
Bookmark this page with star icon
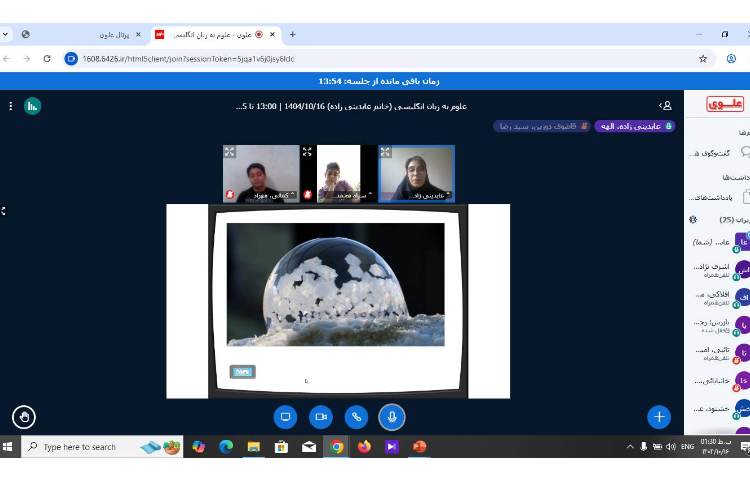click(x=703, y=58)
